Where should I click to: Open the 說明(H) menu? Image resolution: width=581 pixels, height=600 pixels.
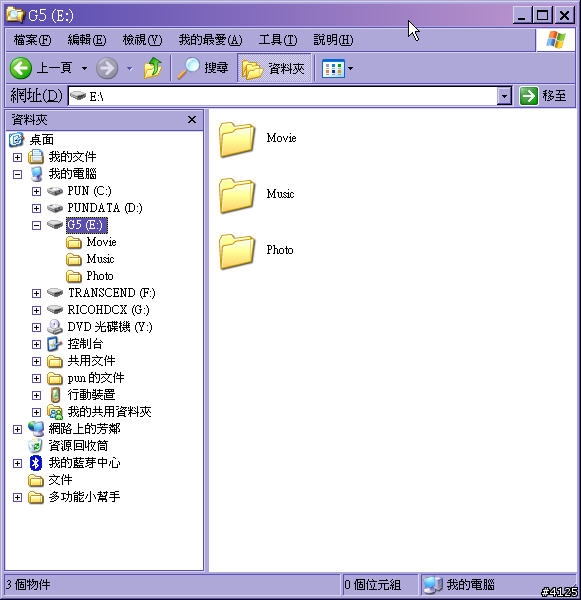point(333,40)
